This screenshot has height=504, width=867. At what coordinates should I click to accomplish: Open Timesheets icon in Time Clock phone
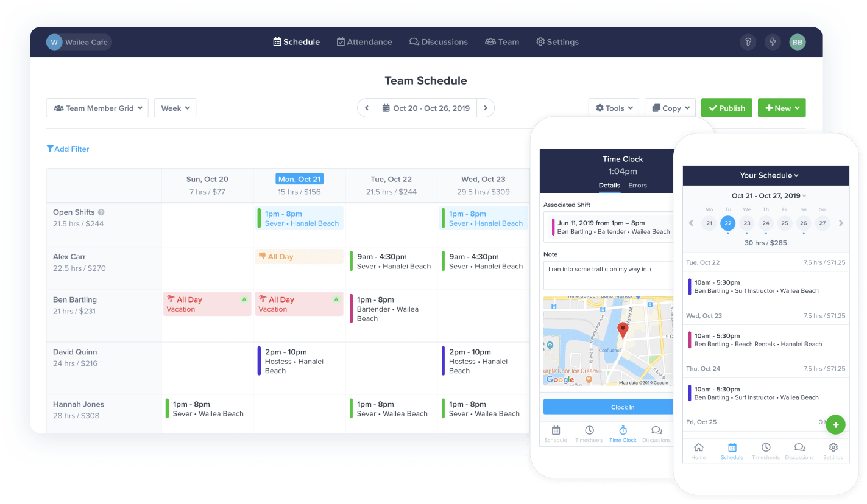pos(589,433)
